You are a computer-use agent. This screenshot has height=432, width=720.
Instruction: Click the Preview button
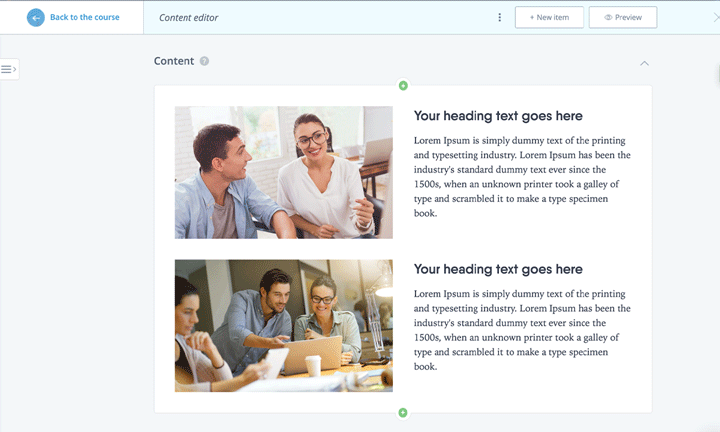coord(623,17)
